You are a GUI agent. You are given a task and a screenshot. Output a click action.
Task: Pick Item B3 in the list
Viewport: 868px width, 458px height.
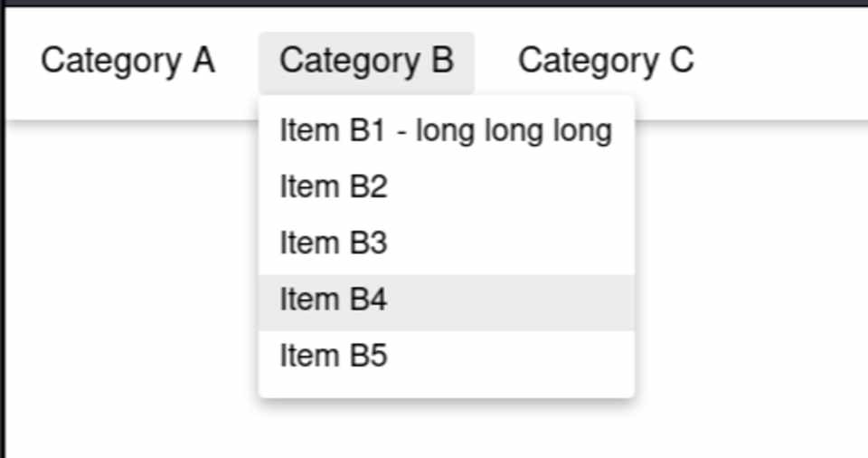pos(446,243)
